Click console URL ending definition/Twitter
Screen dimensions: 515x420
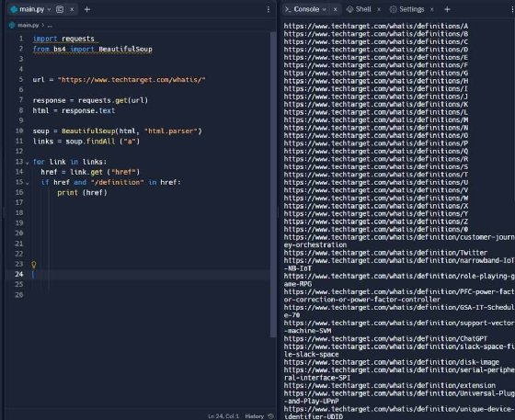click(385, 253)
